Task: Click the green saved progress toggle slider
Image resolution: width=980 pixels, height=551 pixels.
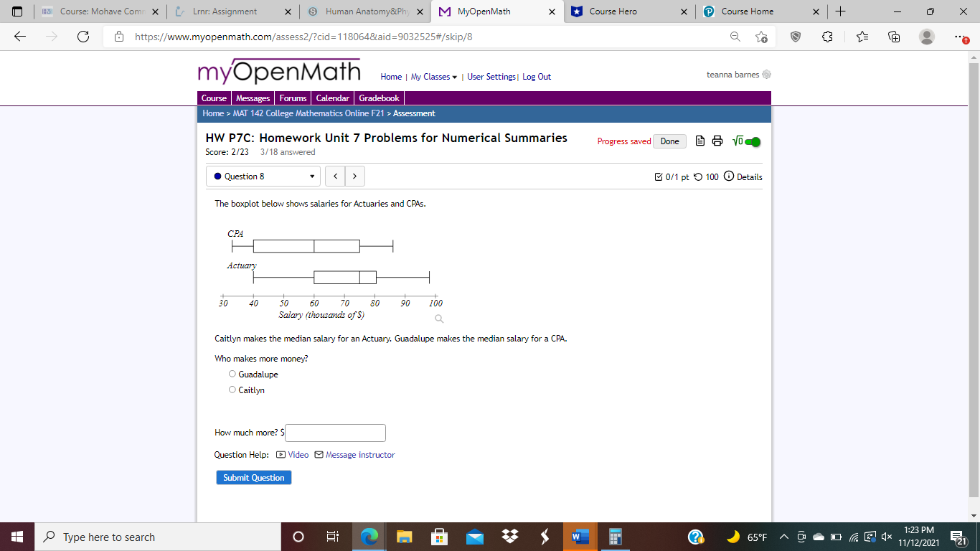Action: [x=753, y=141]
